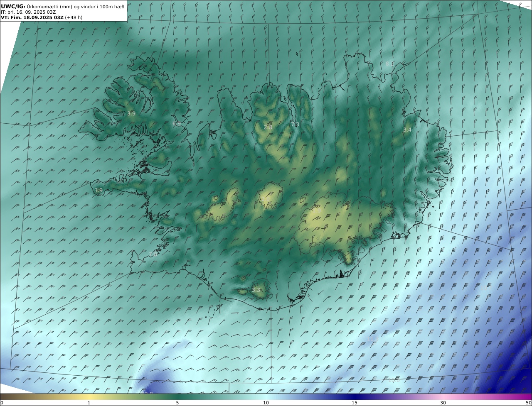Click the colorbar label 50
Viewport: 532px width, 406px height.
pyautogui.click(x=529, y=403)
